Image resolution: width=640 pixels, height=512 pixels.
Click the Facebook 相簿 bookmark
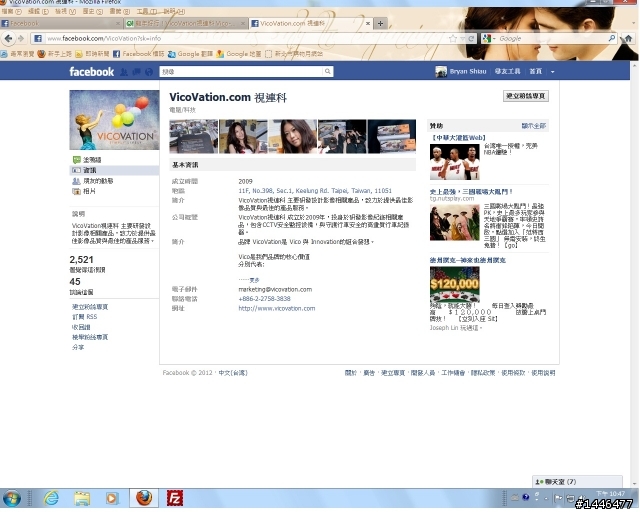(x=138, y=54)
